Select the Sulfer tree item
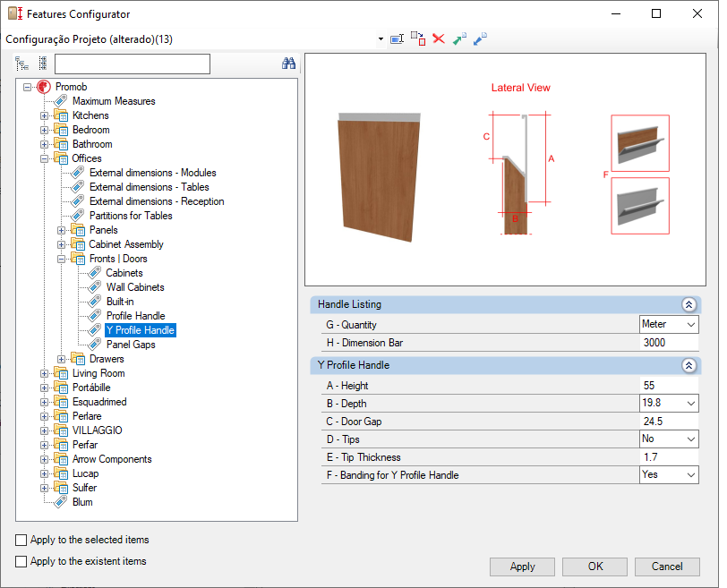Viewport: 727px width, 588px height. click(84, 488)
